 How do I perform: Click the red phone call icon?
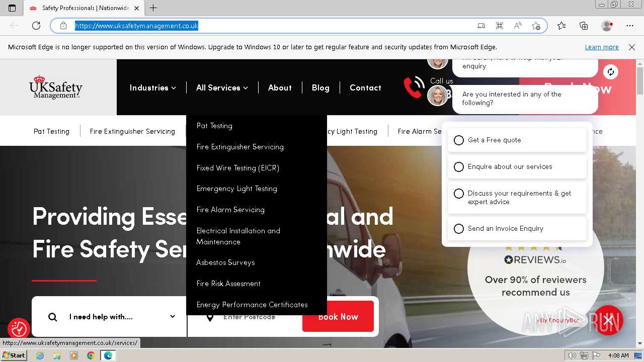[x=414, y=87]
